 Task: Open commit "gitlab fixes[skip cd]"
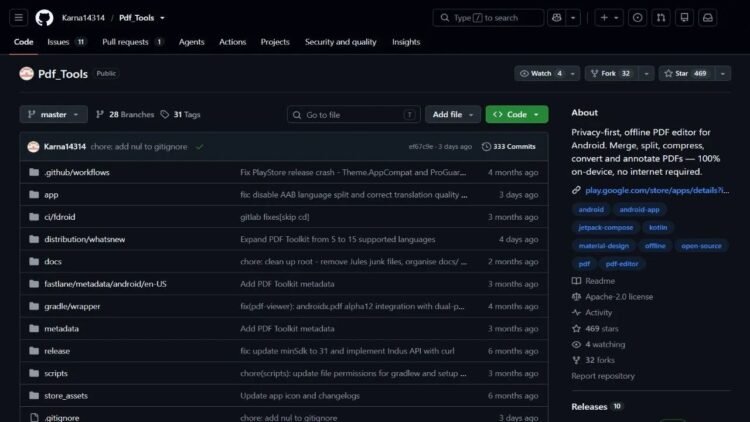pos(275,217)
